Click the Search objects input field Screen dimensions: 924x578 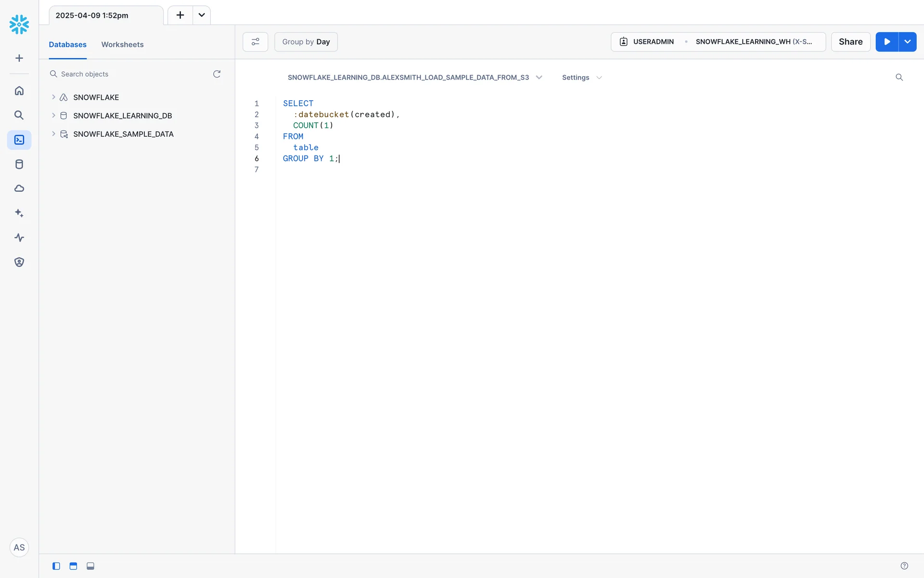(x=130, y=74)
